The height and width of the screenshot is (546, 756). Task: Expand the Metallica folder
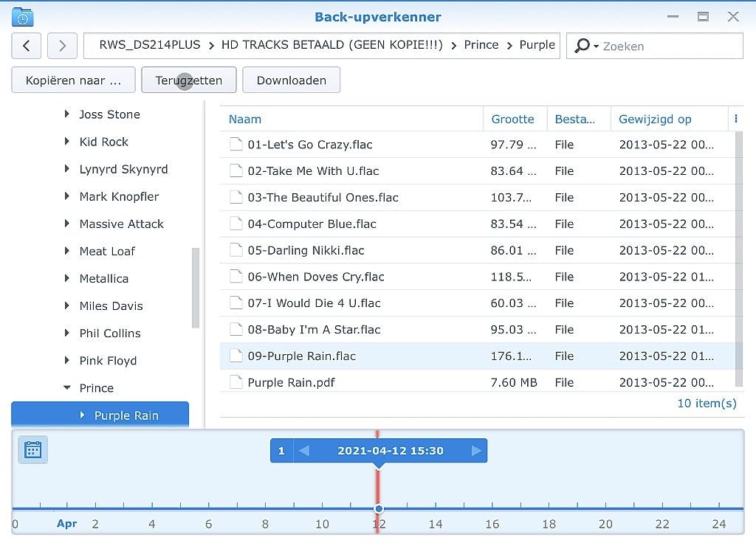(x=67, y=278)
